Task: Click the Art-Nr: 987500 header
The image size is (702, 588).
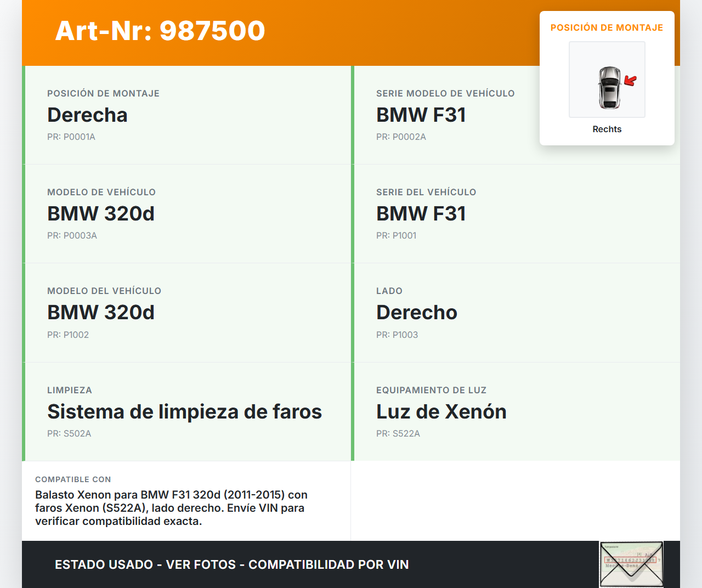Action: point(160,31)
